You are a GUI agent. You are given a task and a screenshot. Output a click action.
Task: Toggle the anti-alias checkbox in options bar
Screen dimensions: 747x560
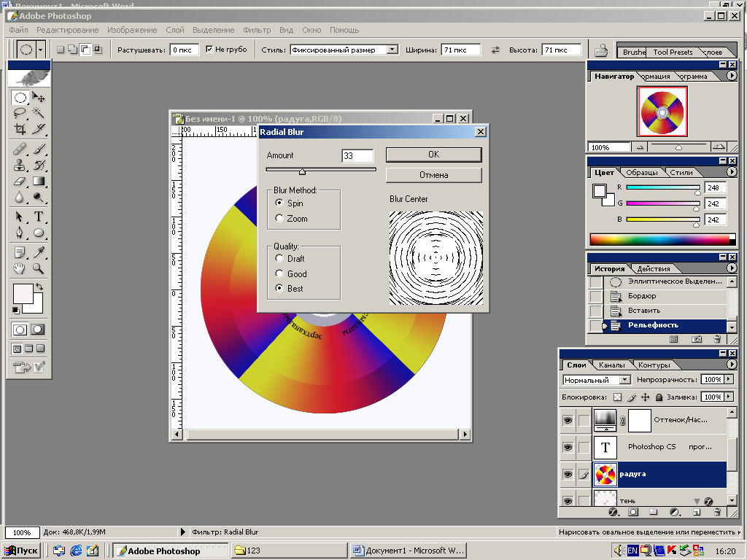click(x=209, y=49)
